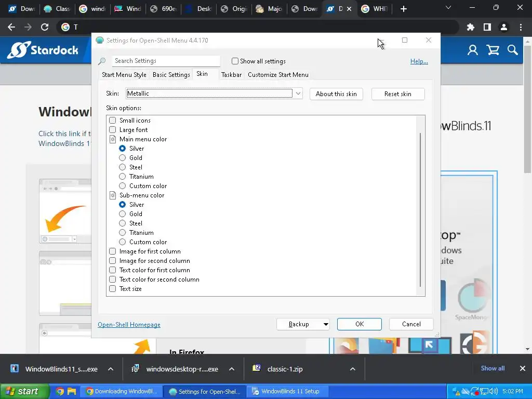This screenshot has width=532, height=399.
Task: Click the magnifier icon beside Search Settings
Action: click(x=102, y=61)
